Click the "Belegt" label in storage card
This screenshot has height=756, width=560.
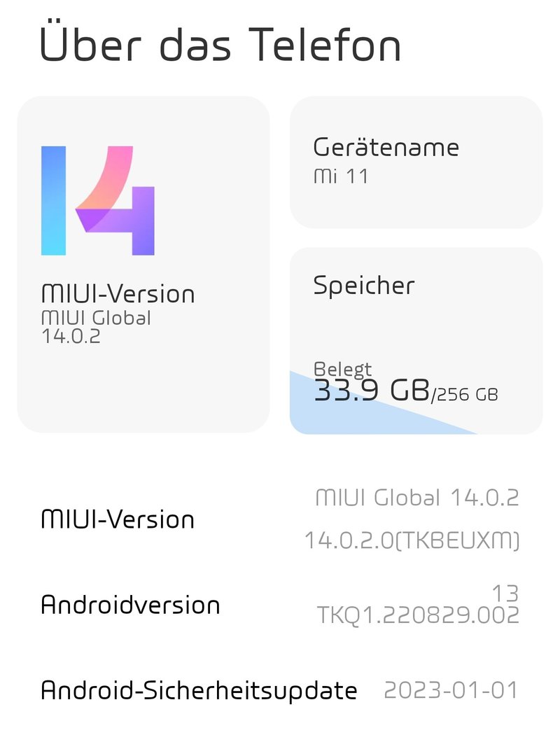click(342, 369)
